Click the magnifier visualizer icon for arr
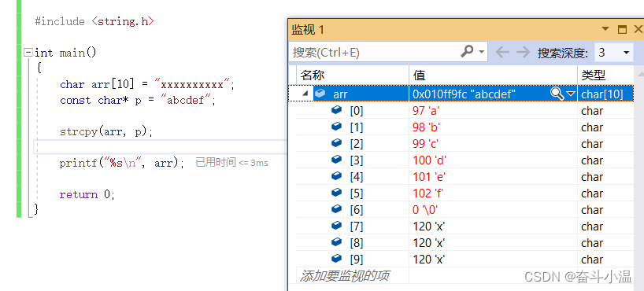644x291 pixels. [x=557, y=94]
